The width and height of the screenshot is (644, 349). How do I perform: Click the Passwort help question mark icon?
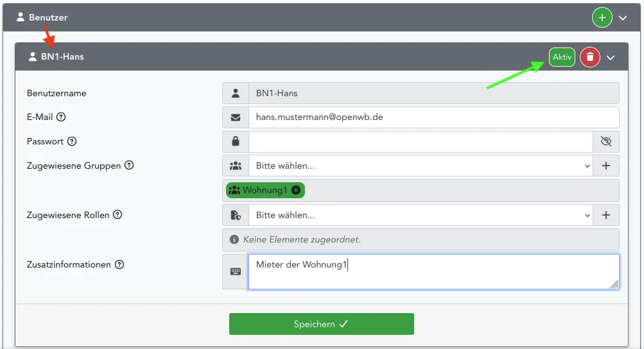[x=72, y=141]
